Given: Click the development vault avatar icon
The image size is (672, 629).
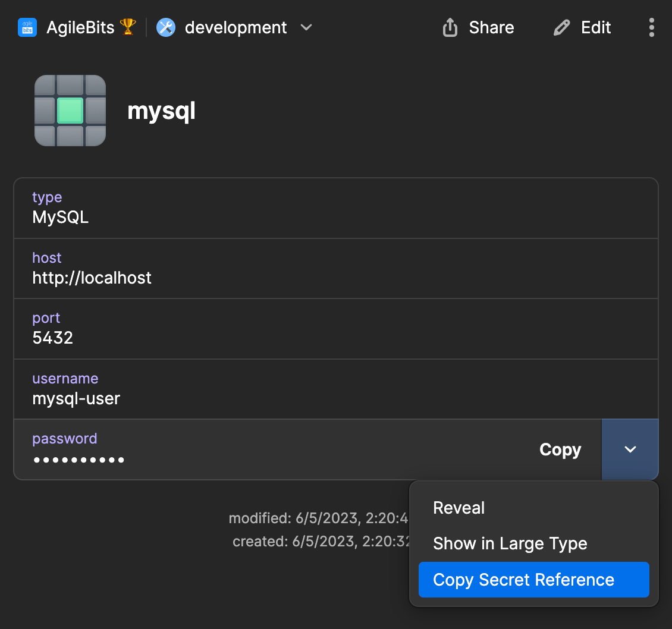Looking at the screenshot, I should pyautogui.click(x=165, y=27).
